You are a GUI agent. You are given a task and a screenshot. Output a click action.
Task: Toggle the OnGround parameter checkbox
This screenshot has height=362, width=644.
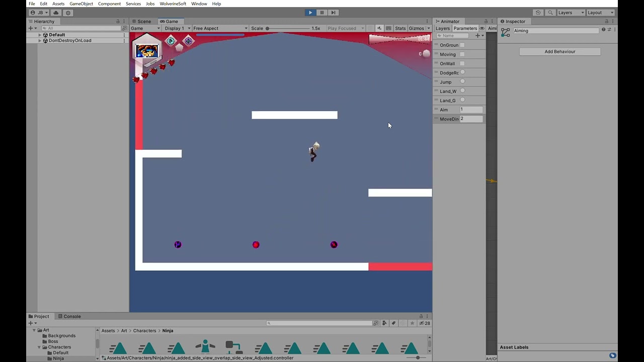coord(462,45)
